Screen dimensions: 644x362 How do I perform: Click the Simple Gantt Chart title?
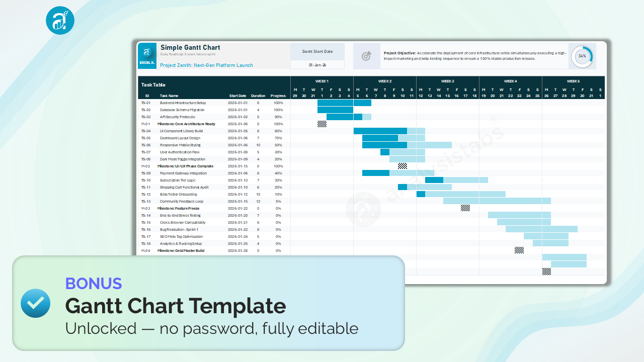click(x=190, y=48)
